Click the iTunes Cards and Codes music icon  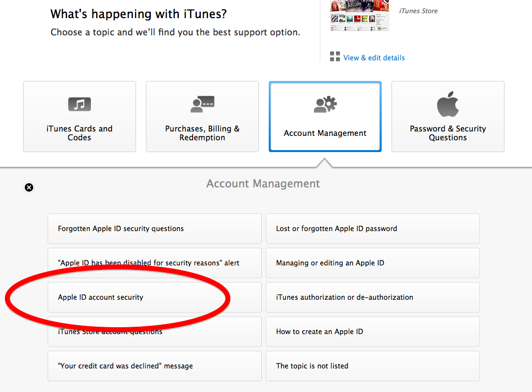point(80,104)
